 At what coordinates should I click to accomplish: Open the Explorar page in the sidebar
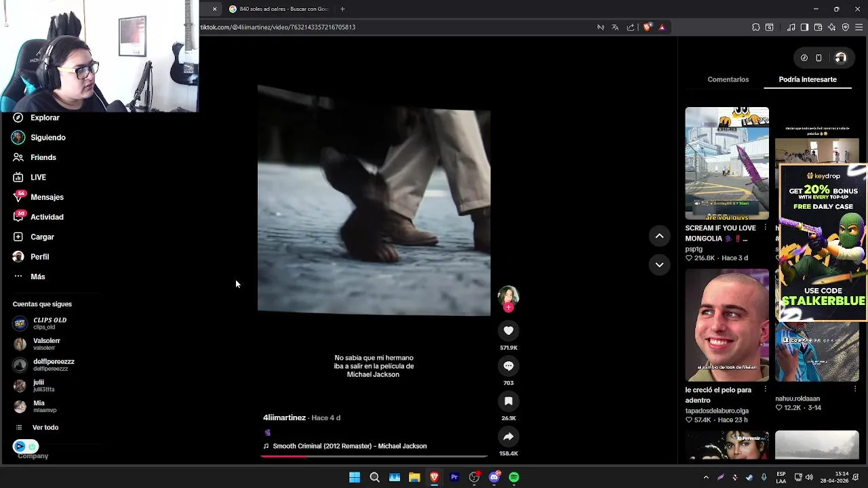pyautogui.click(x=37, y=117)
